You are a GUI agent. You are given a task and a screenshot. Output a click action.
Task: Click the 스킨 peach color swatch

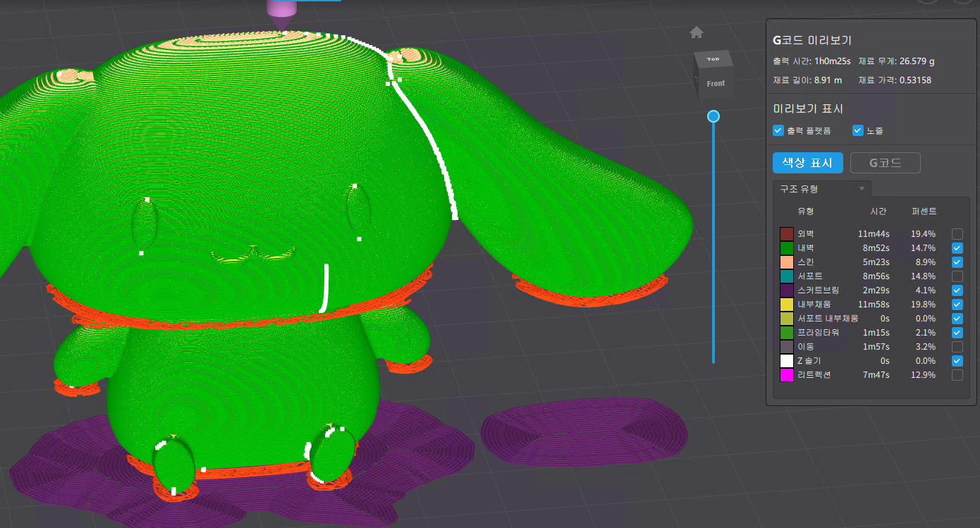(x=787, y=262)
